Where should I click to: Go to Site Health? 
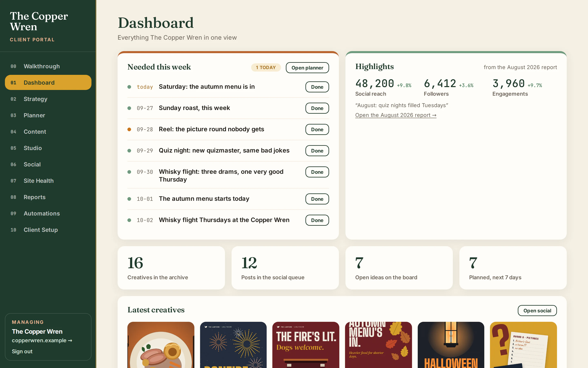pyautogui.click(x=48, y=181)
